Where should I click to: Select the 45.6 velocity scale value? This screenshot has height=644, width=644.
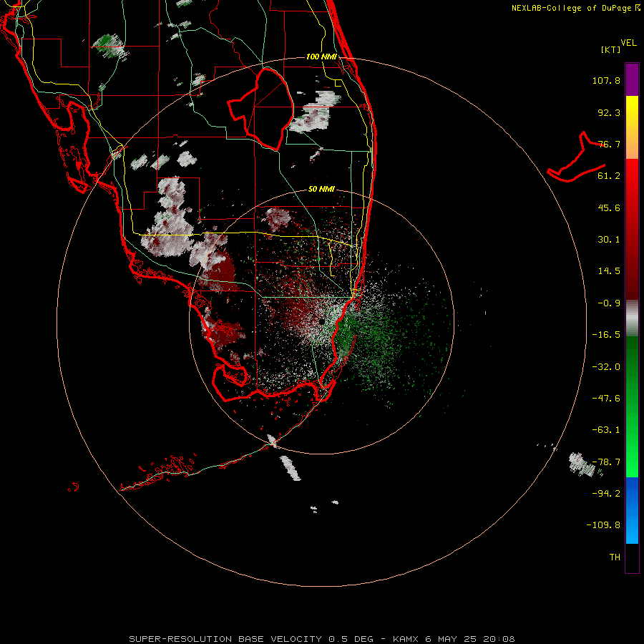click(609, 208)
